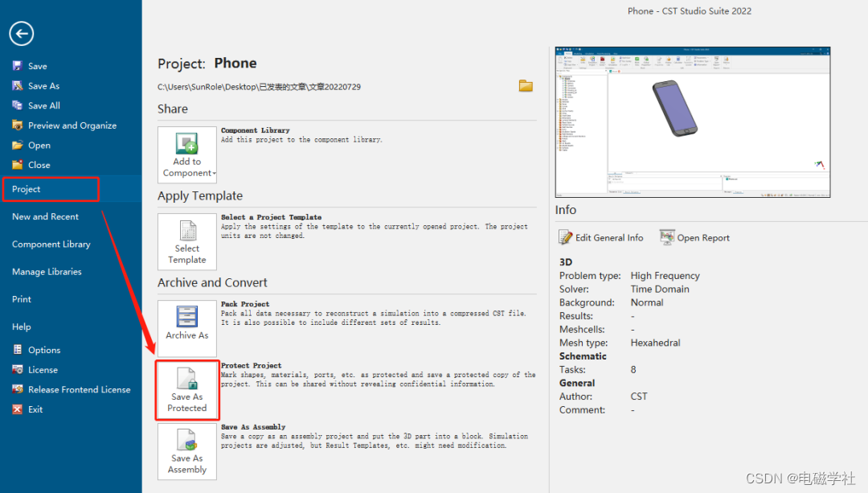This screenshot has width=868, height=493.
Task: Click the Options icon in sidebar
Action: (x=17, y=350)
